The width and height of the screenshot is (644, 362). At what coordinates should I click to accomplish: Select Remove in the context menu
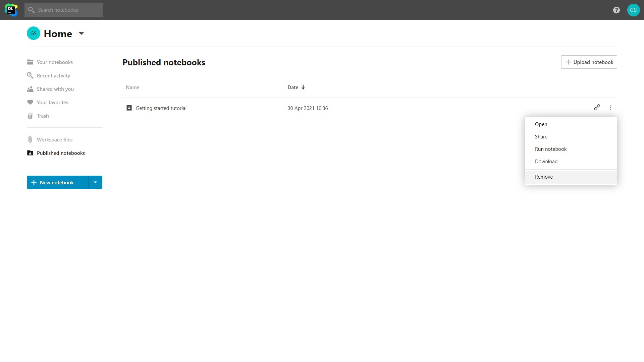click(571, 177)
